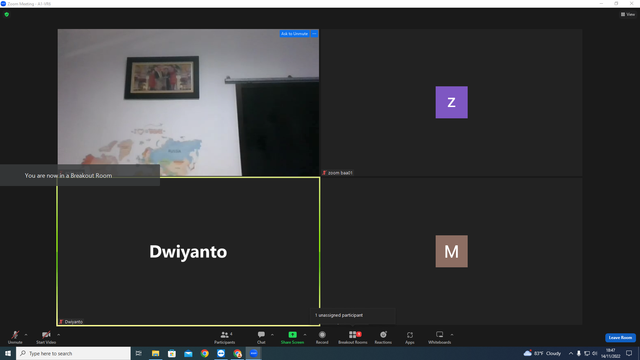
Task: Open the Chat panel
Action: 261,337
